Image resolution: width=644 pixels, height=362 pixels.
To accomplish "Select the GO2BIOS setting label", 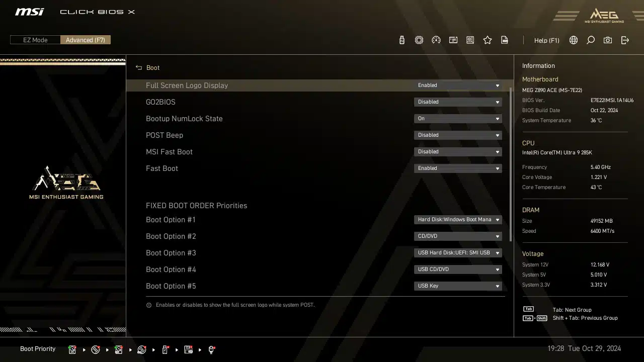I will (x=160, y=102).
